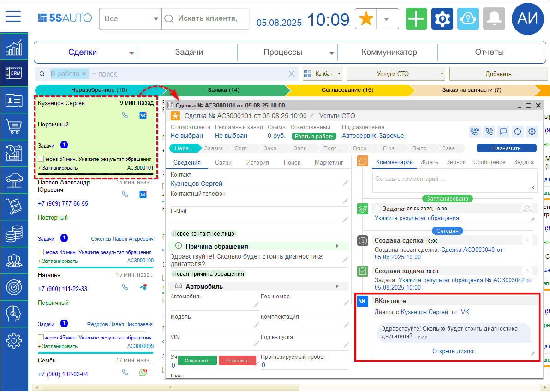
Task: Click the shopping cart sidebar icon
Action: pos(14,126)
